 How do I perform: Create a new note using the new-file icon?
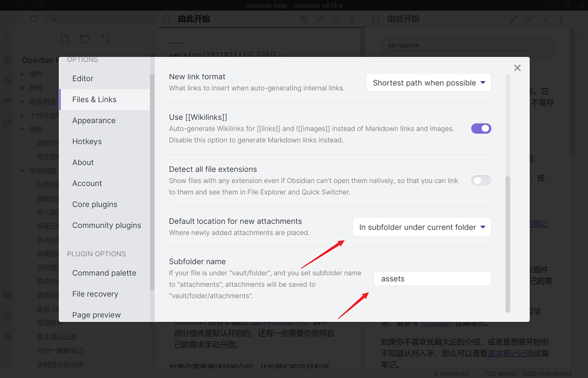[65, 38]
